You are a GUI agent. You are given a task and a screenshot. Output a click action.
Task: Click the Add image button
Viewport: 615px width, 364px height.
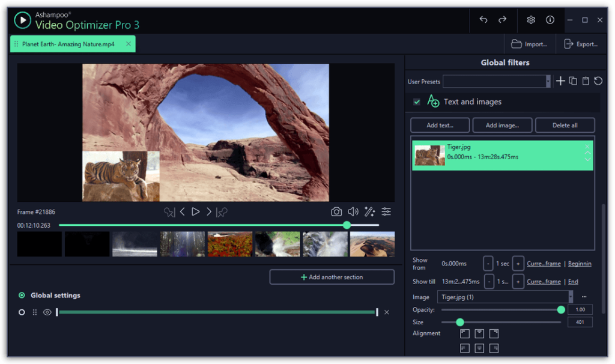coord(502,125)
